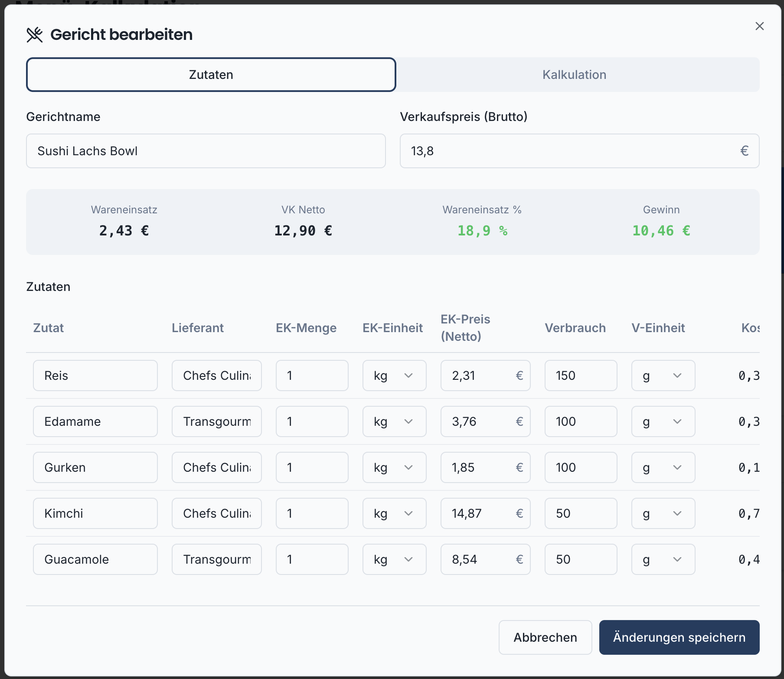Close the Gericht bearbeiten dialog
This screenshot has height=679, width=784.
(760, 26)
